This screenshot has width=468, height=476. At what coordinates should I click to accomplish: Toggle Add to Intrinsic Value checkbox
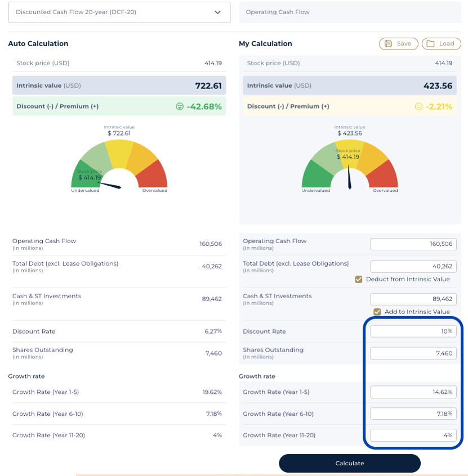coord(377,312)
